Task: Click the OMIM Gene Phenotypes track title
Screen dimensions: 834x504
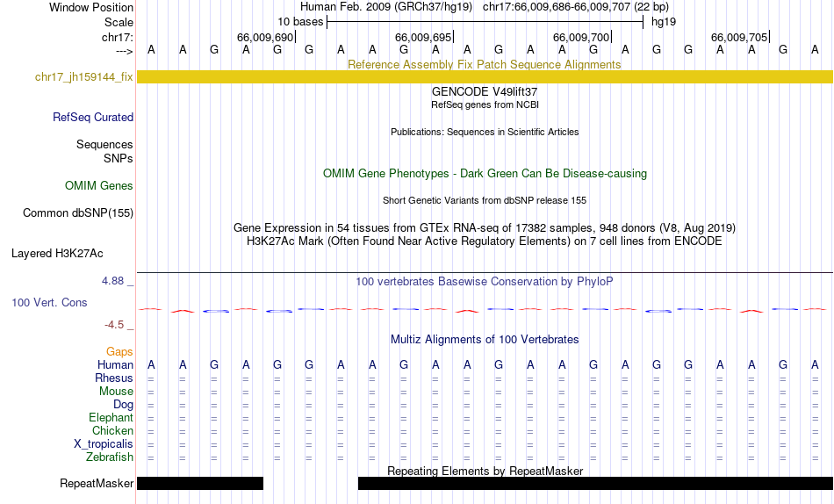Action: (x=485, y=174)
